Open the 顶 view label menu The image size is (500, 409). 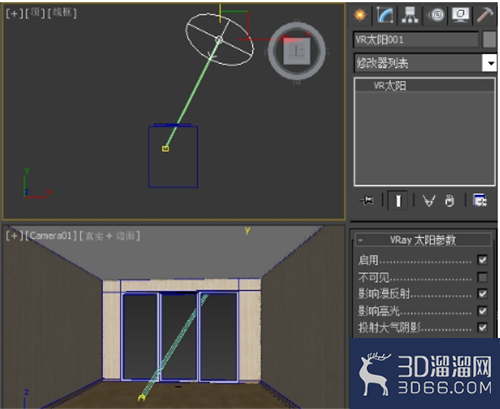35,13
